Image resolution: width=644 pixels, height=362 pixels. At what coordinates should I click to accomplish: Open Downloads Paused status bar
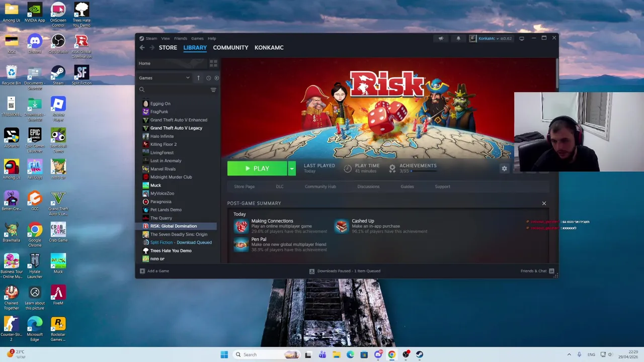point(345,271)
